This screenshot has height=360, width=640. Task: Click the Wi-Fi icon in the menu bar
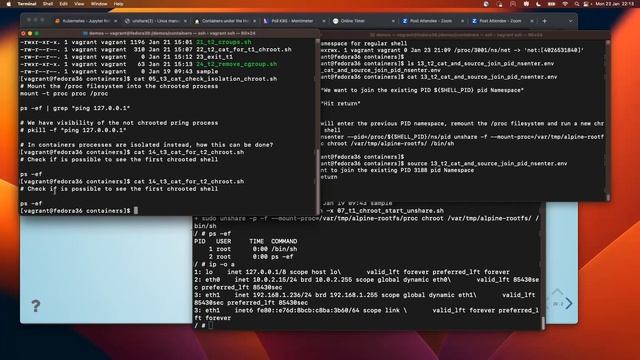565,4
